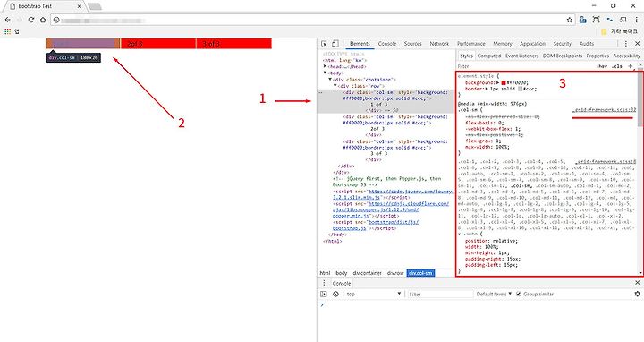Viewport: 644px width, 342px height.
Task: Open DevTools customize three-dot menu
Action: click(x=626, y=44)
